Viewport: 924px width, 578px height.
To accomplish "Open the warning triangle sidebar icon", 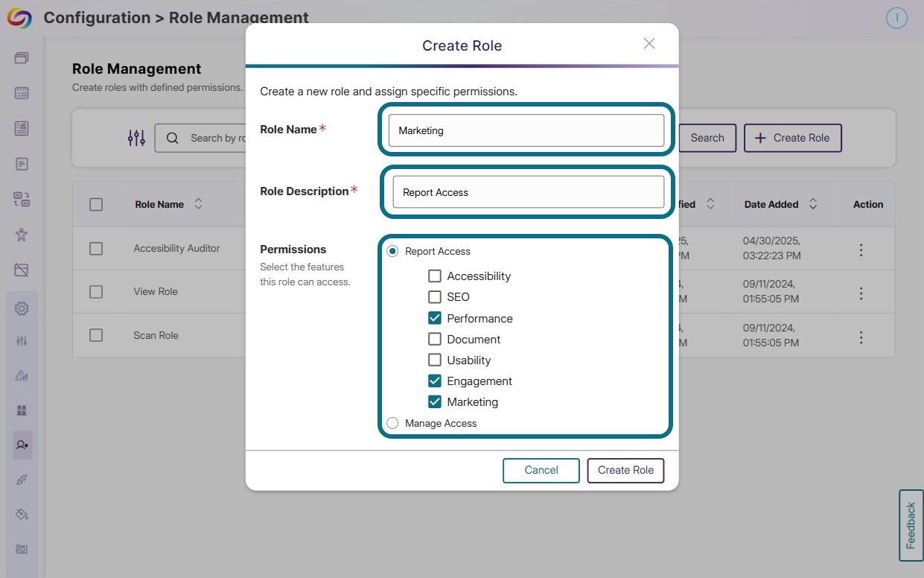I will point(22,376).
